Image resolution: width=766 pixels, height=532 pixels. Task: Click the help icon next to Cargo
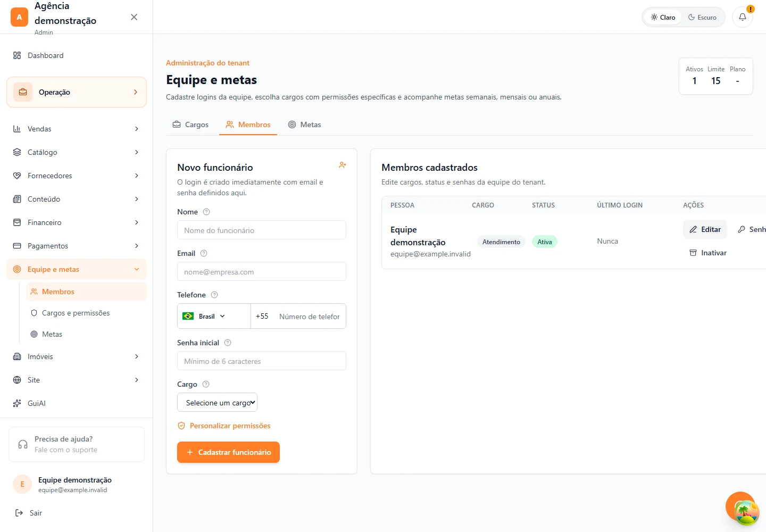click(206, 384)
